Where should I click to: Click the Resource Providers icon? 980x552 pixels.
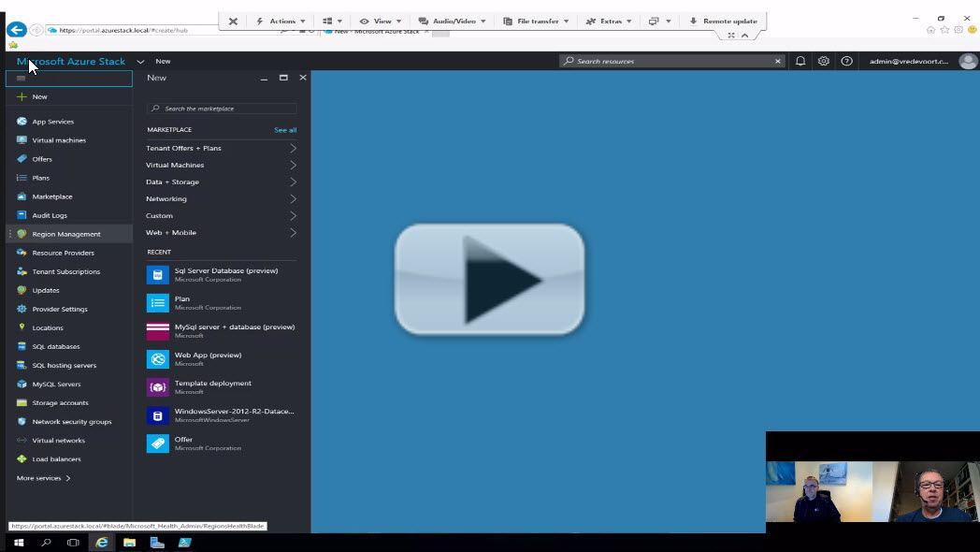(22, 253)
